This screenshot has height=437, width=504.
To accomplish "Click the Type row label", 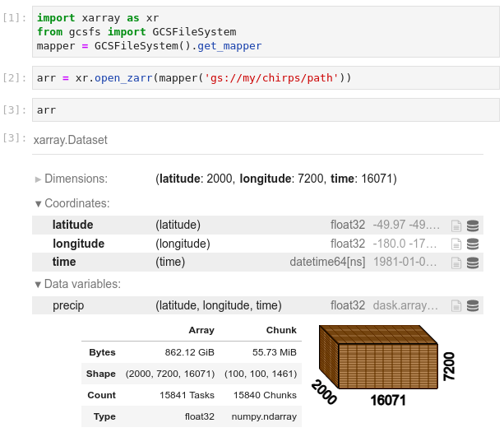I will tap(104, 416).
